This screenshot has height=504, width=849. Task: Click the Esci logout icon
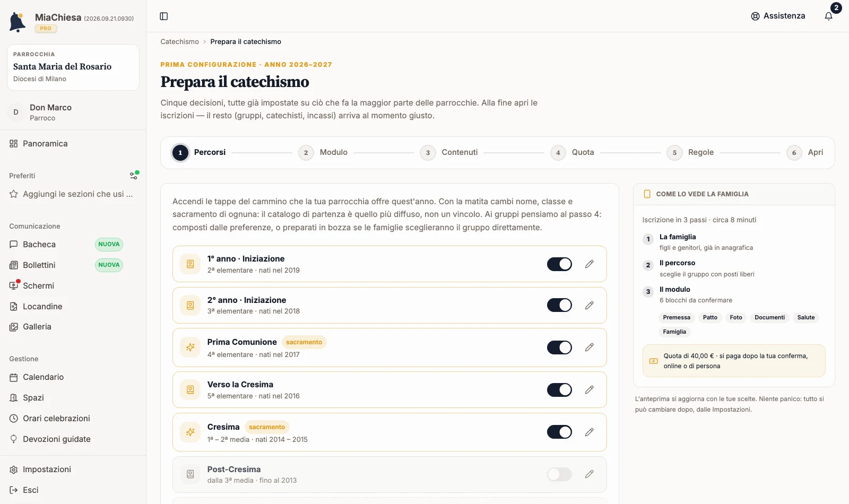click(x=14, y=490)
